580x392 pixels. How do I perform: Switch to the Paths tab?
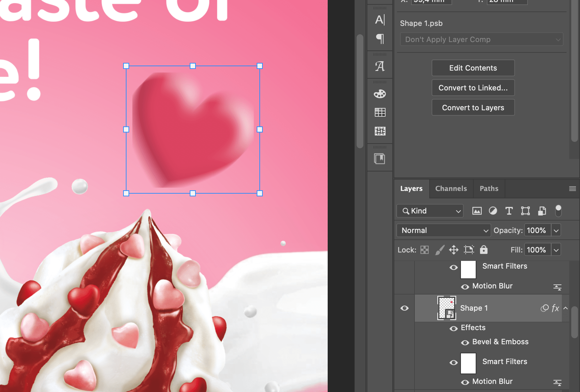point(489,189)
